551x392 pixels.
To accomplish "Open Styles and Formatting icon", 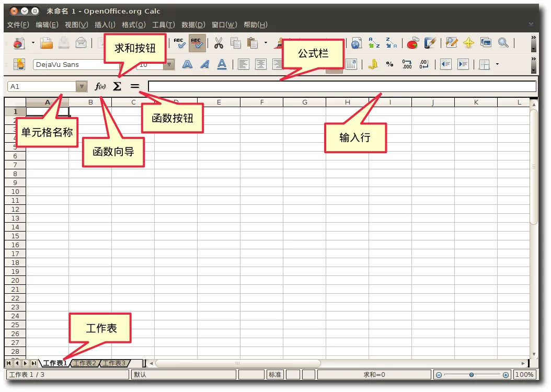I will [19, 64].
